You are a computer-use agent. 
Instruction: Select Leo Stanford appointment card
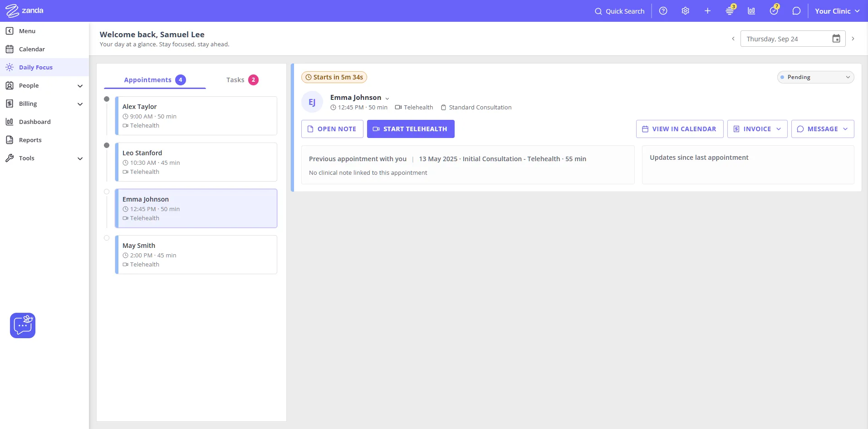pyautogui.click(x=196, y=162)
